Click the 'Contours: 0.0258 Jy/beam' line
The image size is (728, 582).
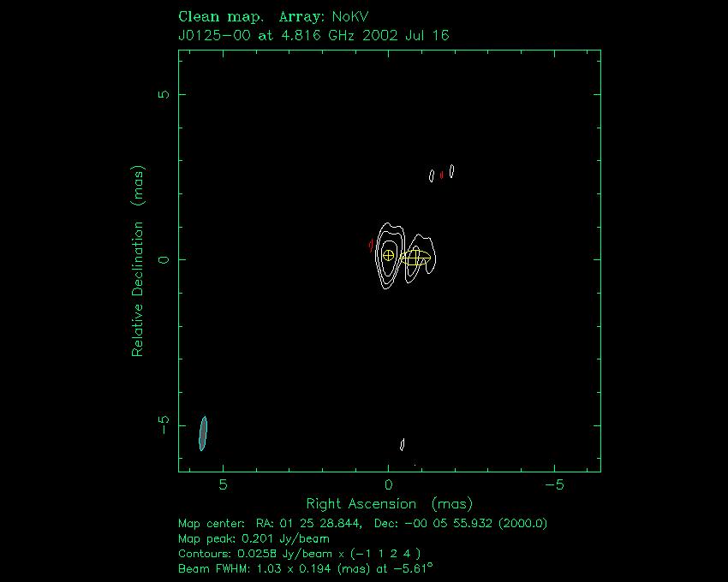(300, 554)
